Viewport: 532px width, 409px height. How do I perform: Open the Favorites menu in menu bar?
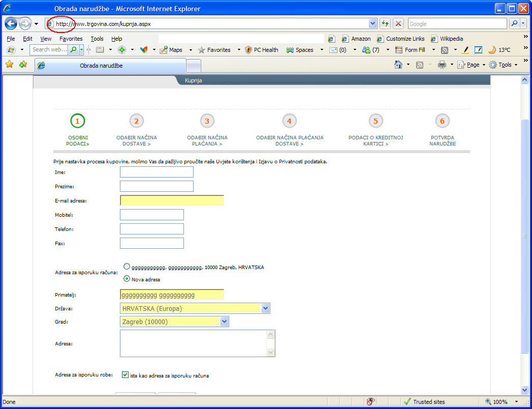71,39
